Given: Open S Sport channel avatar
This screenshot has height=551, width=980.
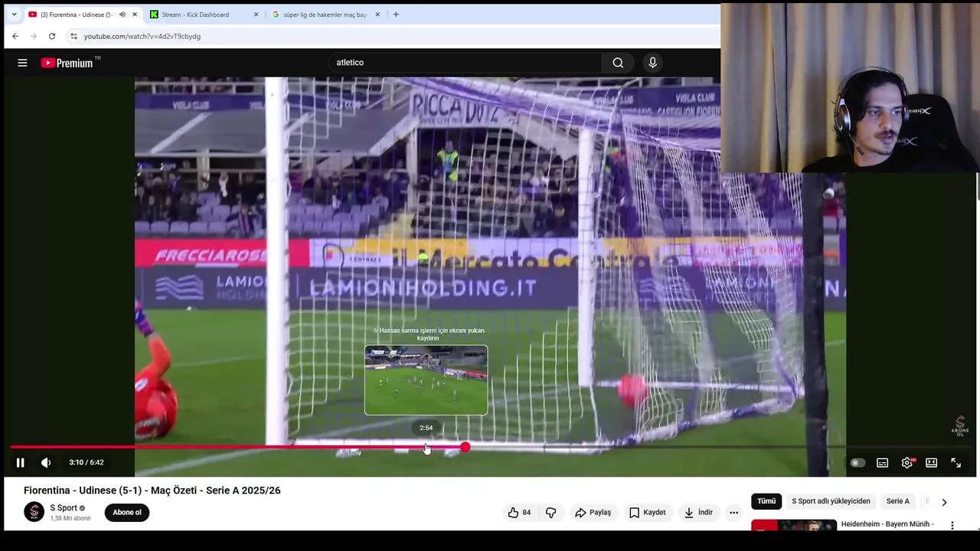Looking at the screenshot, I should click(x=34, y=512).
